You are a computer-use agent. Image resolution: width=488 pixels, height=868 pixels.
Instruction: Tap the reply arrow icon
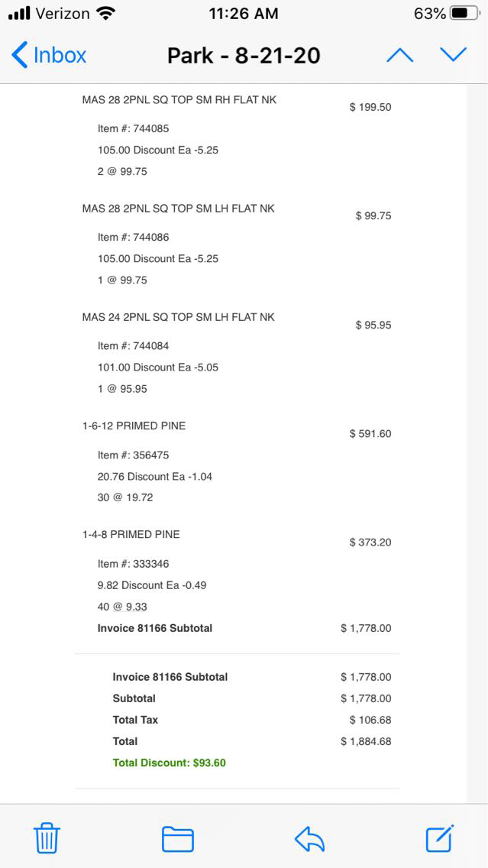[x=309, y=839]
